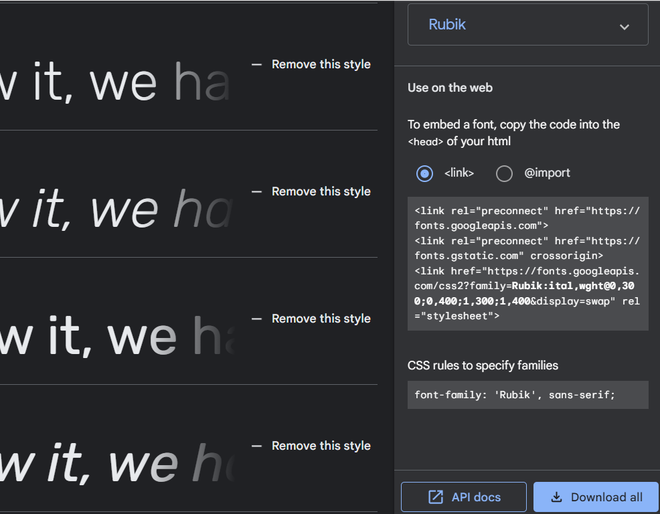
Task: Click the bottom regular italic preview text
Action: click(x=115, y=465)
